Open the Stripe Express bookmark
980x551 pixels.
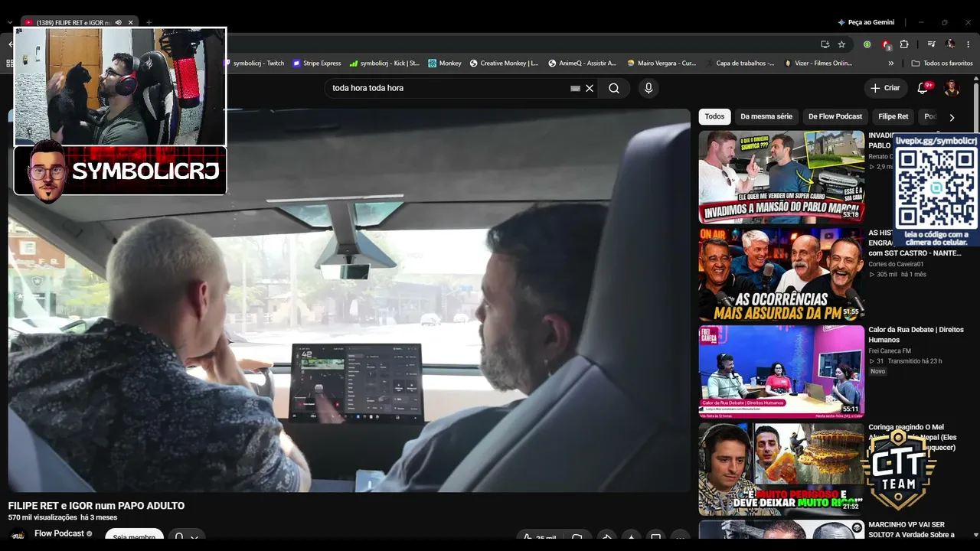coord(317,64)
